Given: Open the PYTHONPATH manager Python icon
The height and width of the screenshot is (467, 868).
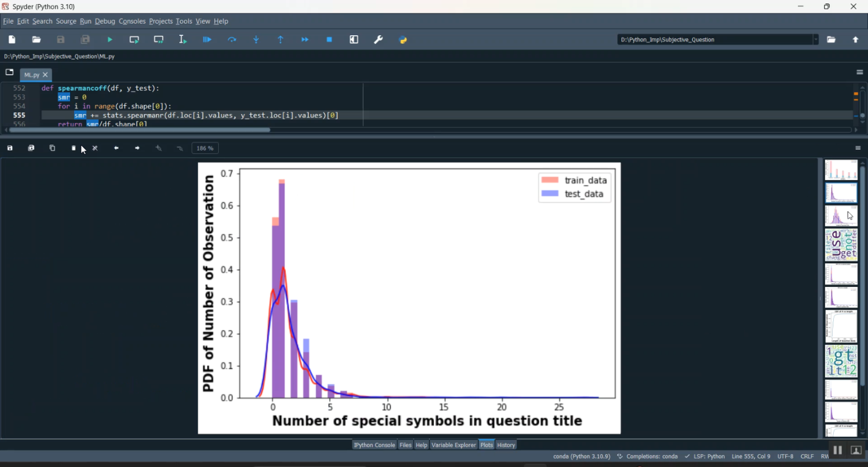Looking at the screenshot, I should pos(403,40).
